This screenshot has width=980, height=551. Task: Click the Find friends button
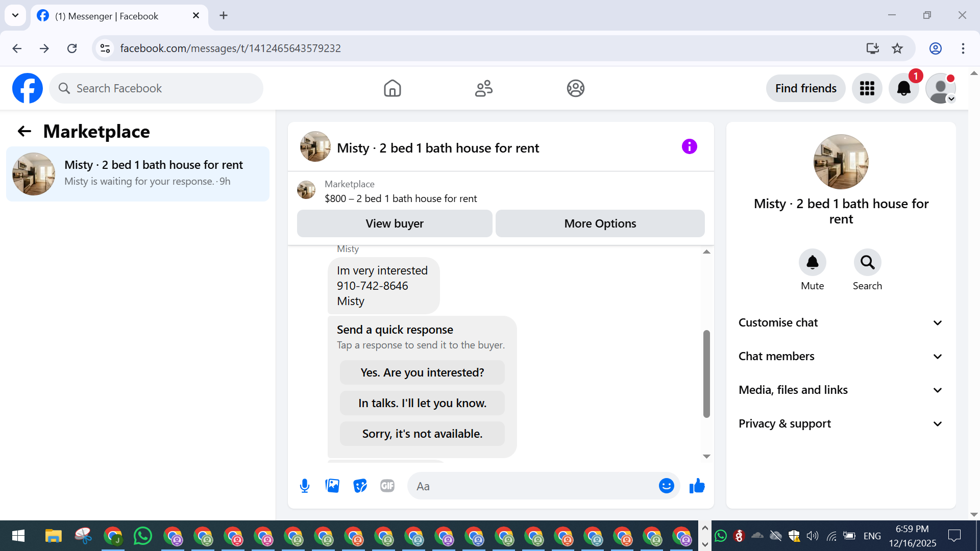coord(806,88)
